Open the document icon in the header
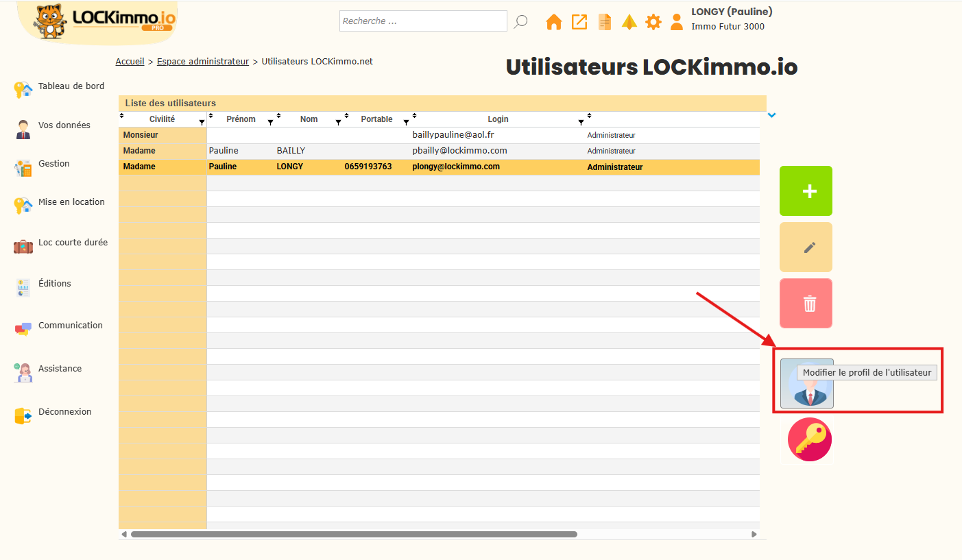 click(x=605, y=22)
